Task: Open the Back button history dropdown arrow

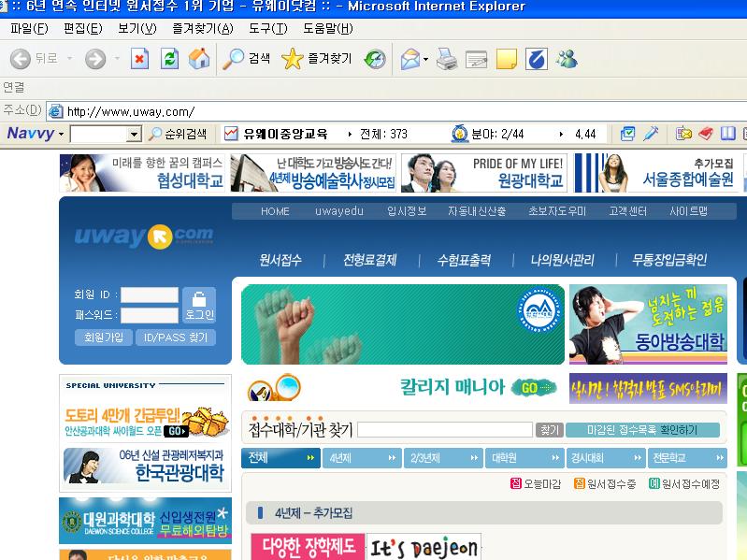Action: click(x=70, y=59)
